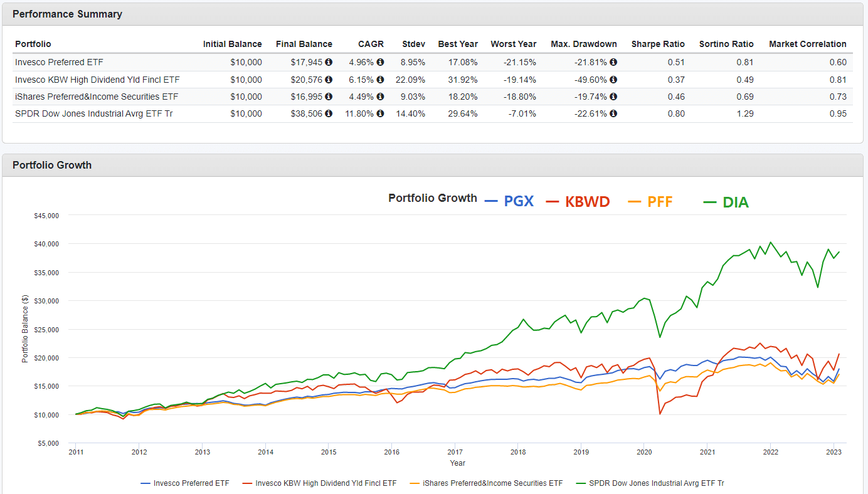
Task: Click the 9.03% Stdev value
Action: tap(413, 97)
